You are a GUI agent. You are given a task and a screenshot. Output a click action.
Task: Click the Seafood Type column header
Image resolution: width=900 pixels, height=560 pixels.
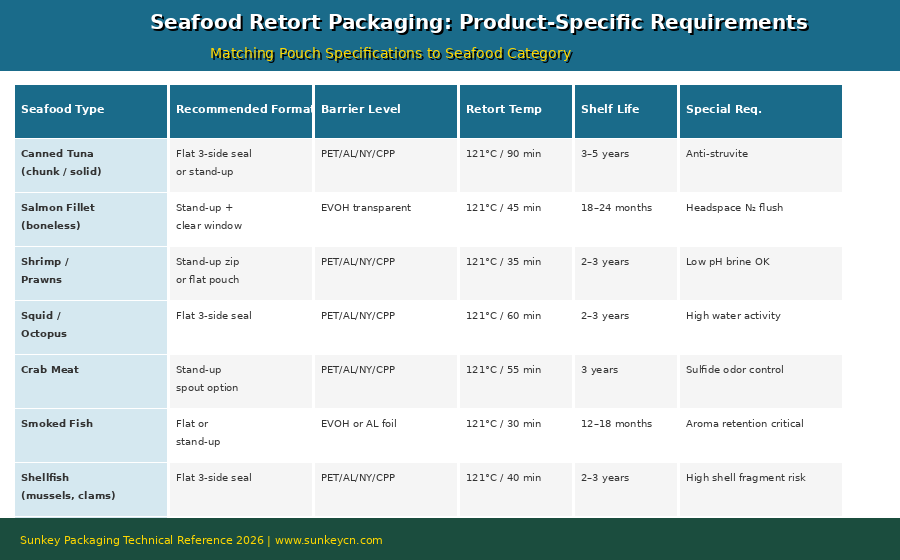[x=62, y=110]
